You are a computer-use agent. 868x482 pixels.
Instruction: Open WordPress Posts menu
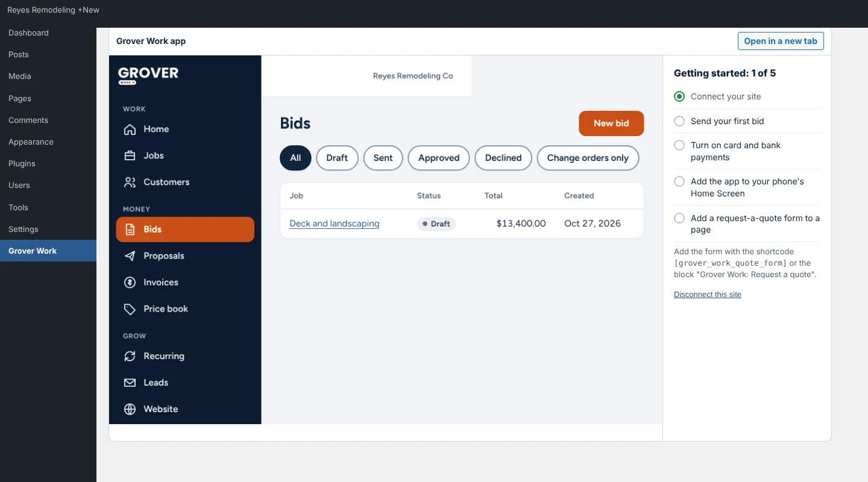click(48, 55)
